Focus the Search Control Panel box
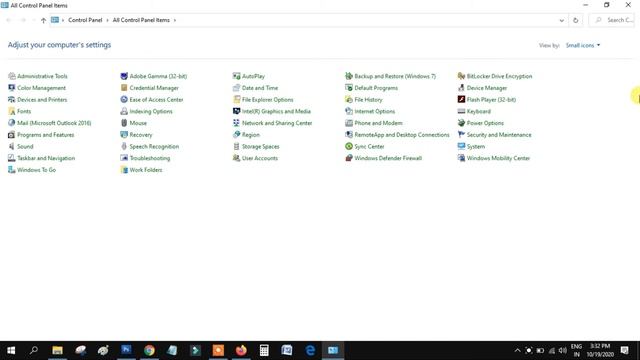The width and height of the screenshot is (640, 360). [612, 20]
